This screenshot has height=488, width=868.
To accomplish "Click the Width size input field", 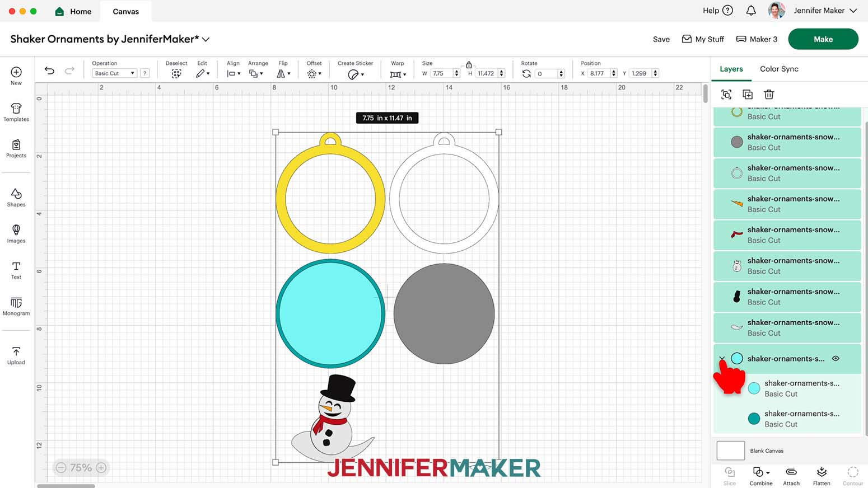I will pos(442,73).
